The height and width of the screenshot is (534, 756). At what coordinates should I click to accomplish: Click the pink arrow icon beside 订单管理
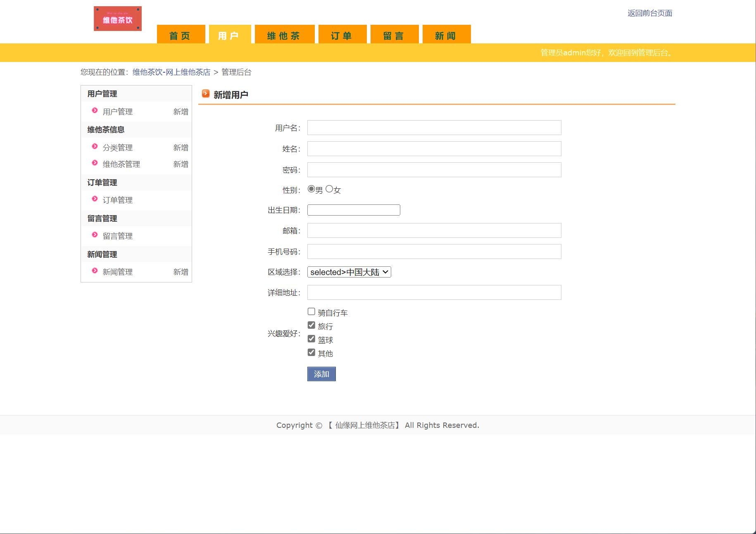point(95,200)
